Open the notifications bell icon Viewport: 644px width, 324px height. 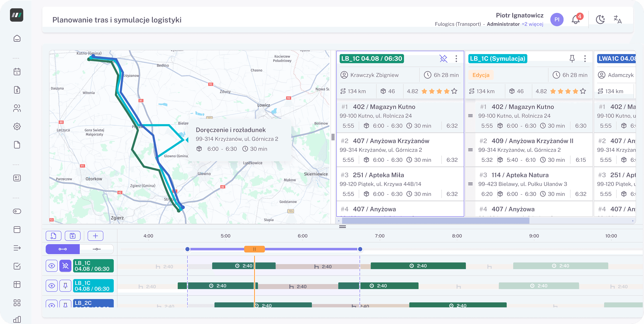(575, 20)
